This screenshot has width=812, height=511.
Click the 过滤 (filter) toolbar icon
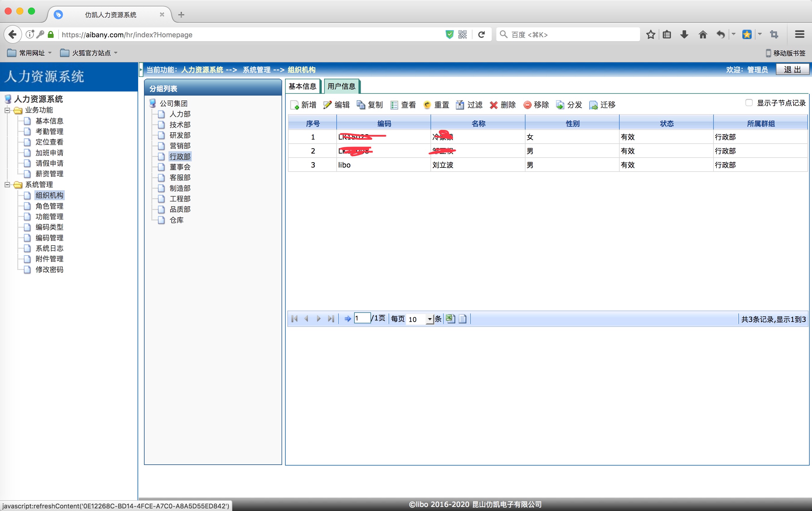(460, 105)
